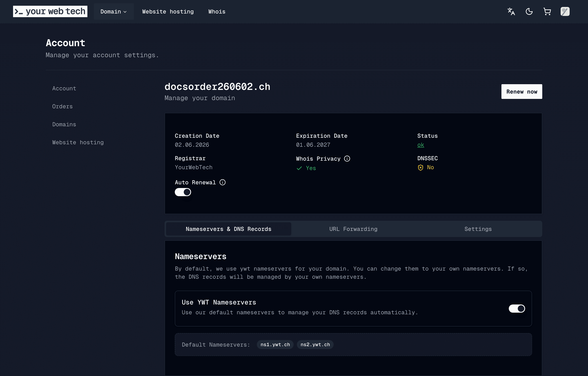Click the Nameservers section heading
The width and height of the screenshot is (588, 376).
coord(201,256)
